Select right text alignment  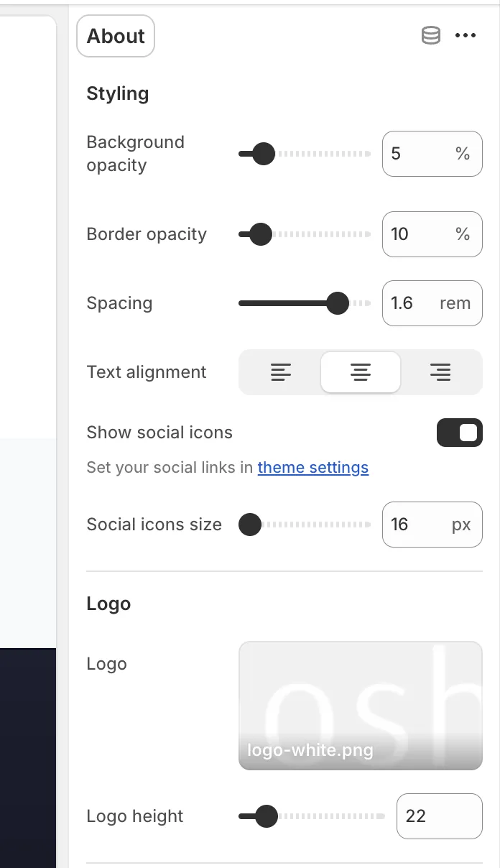(x=440, y=372)
